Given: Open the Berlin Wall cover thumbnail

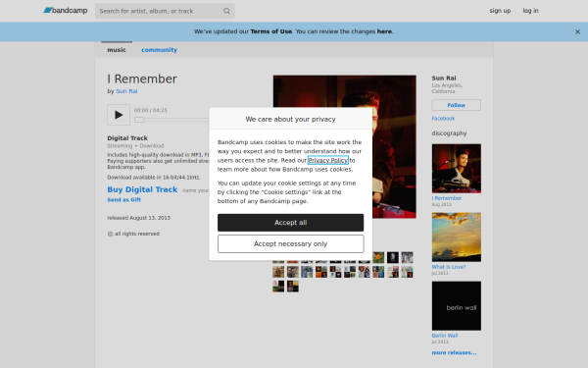Looking at the screenshot, I should (x=457, y=306).
